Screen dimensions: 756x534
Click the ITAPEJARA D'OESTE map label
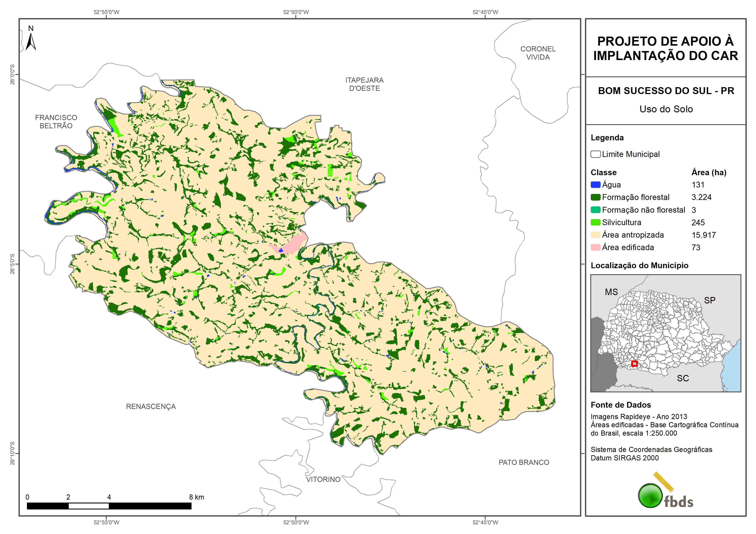[x=364, y=84]
